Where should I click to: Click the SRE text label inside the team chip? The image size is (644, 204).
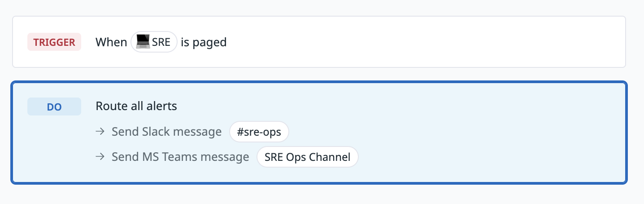161,42
